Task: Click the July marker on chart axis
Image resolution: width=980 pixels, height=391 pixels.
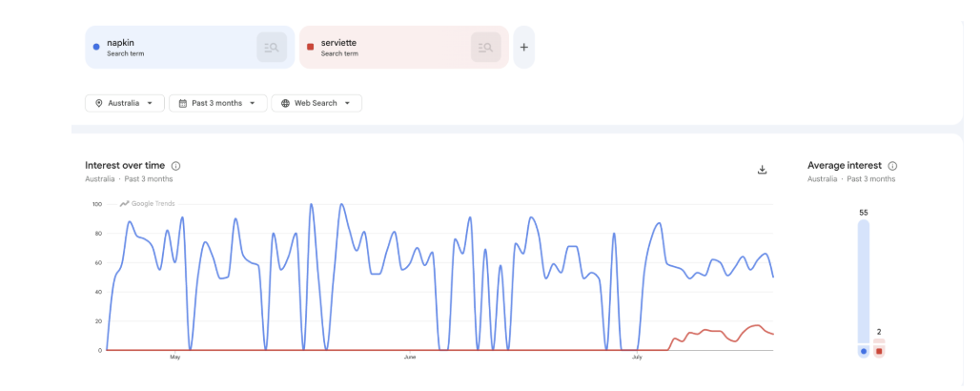Action: point(637,358)
